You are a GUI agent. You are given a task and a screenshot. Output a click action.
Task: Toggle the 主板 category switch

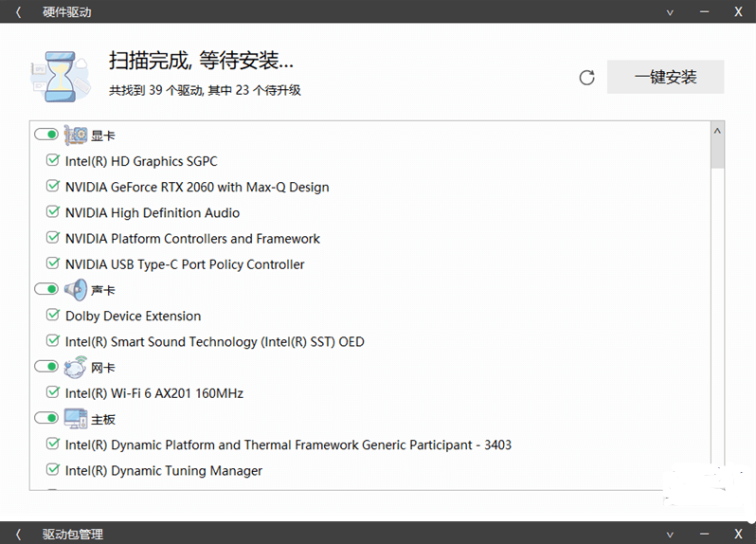click(x=46, y=418)
